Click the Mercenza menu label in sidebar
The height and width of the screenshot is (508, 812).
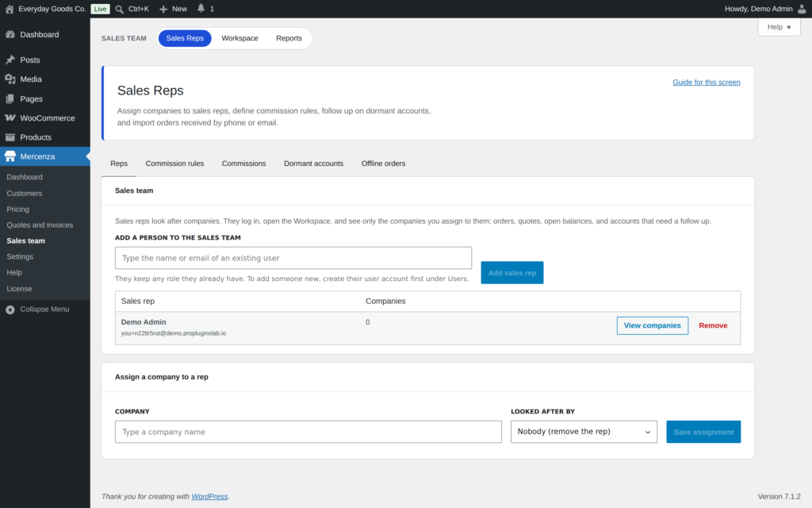(x=37, y=156)
